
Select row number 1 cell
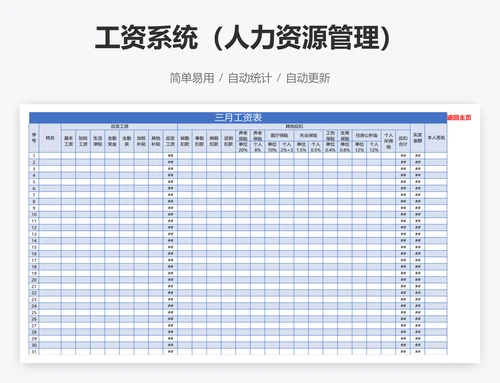click(x=34, y=156)
